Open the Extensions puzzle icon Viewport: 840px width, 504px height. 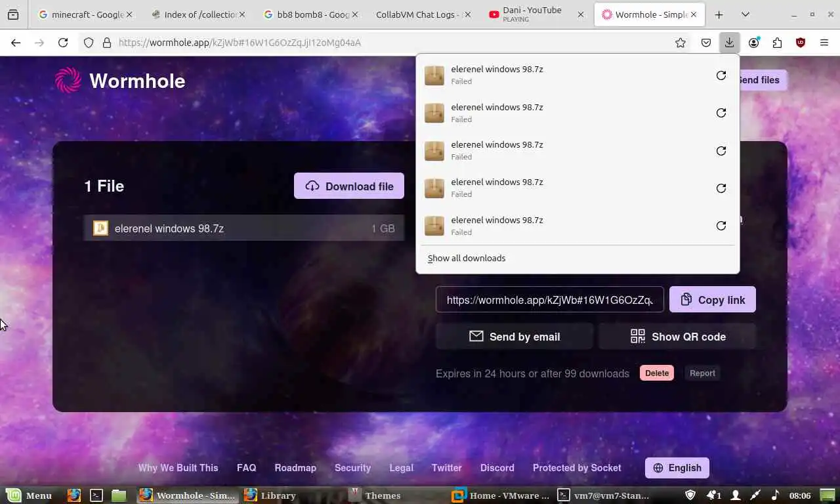pos(778,43)
